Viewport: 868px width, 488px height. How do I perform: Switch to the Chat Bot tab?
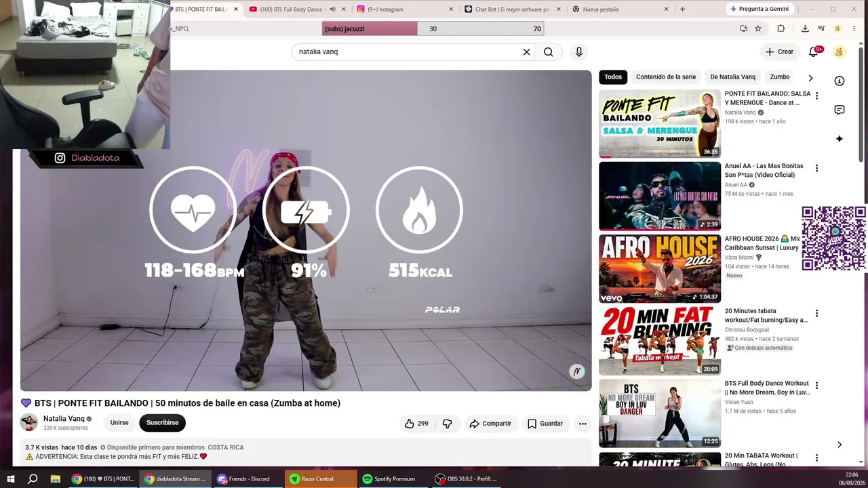pyautogui.click(x=512, y=9)
